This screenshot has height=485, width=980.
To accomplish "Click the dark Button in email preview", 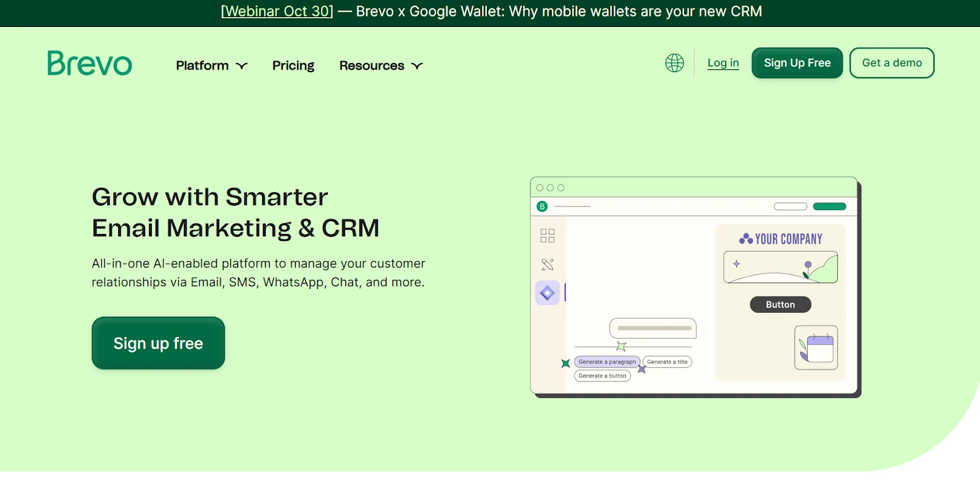I will pos(780,304).
